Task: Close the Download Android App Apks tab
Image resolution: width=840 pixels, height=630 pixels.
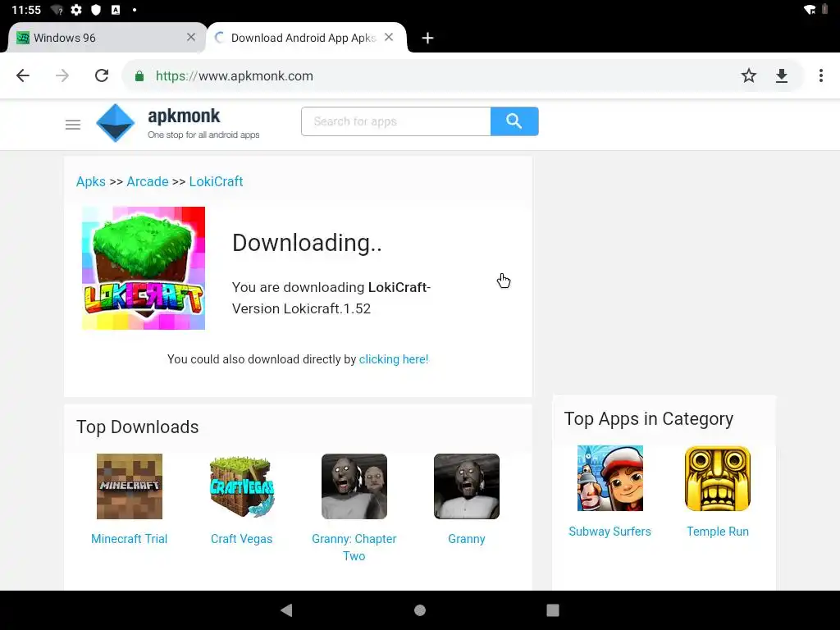Action: 389,37
